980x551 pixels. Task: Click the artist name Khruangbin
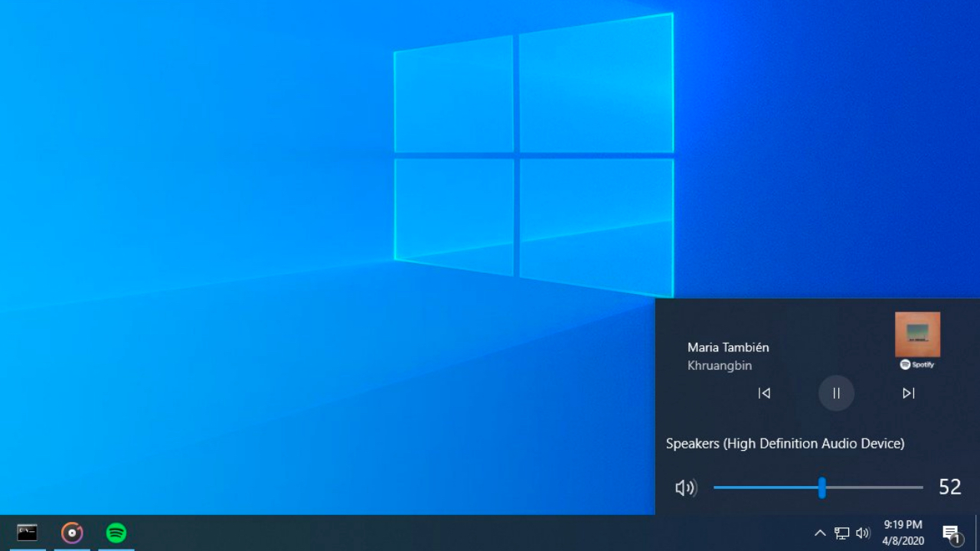pyautogui.click(x=720, y=366)
